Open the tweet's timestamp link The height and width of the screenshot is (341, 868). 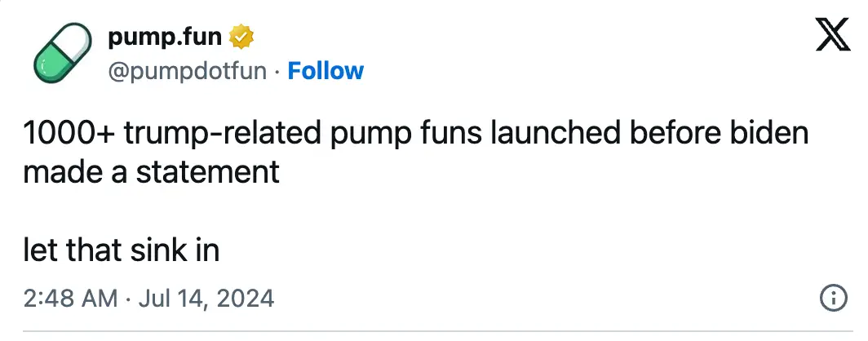click(x=149, y=299)
